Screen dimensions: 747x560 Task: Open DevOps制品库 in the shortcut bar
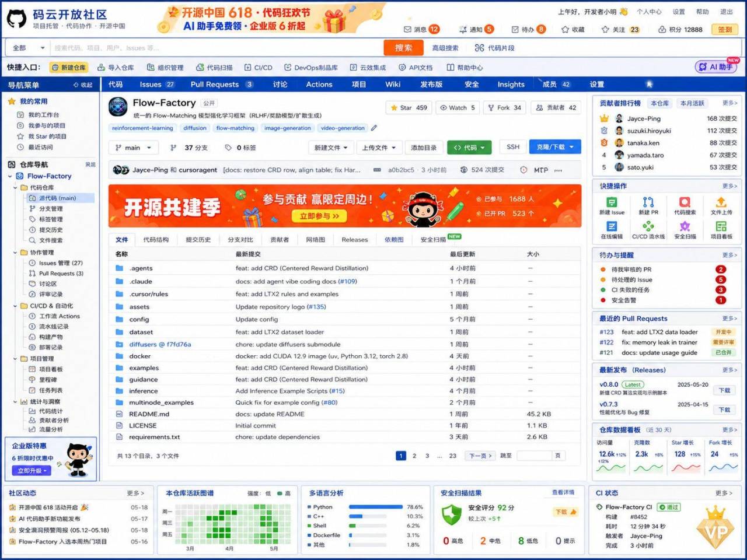click(311, 68)
